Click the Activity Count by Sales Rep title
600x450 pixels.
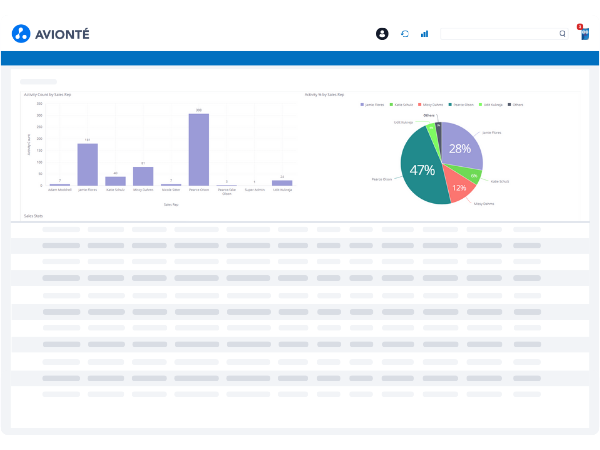[47, 94]
